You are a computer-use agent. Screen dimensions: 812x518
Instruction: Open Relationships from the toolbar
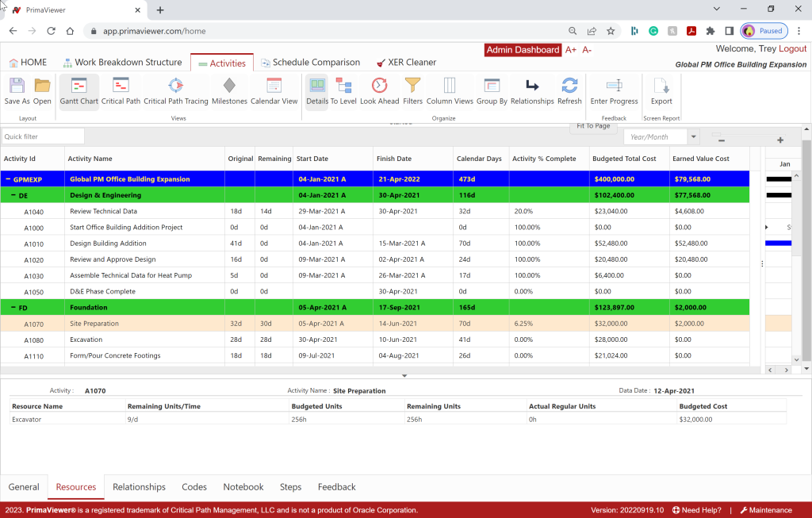click(532, 91)
